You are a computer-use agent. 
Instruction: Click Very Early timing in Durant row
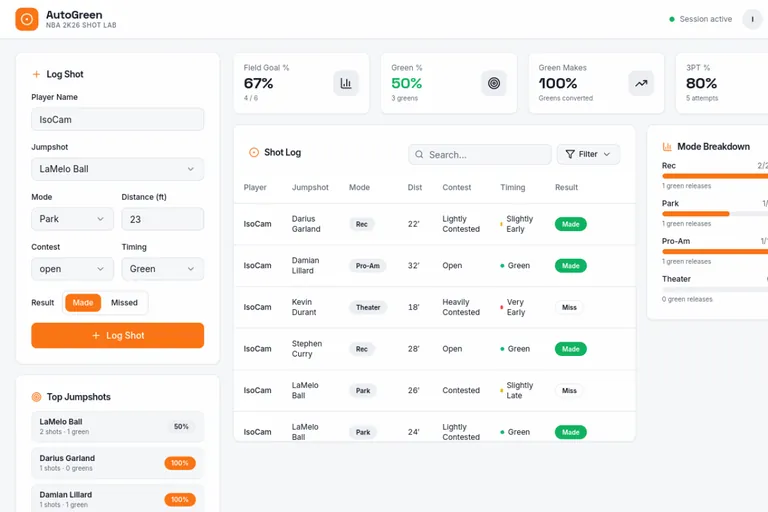[x=516, y=307]
